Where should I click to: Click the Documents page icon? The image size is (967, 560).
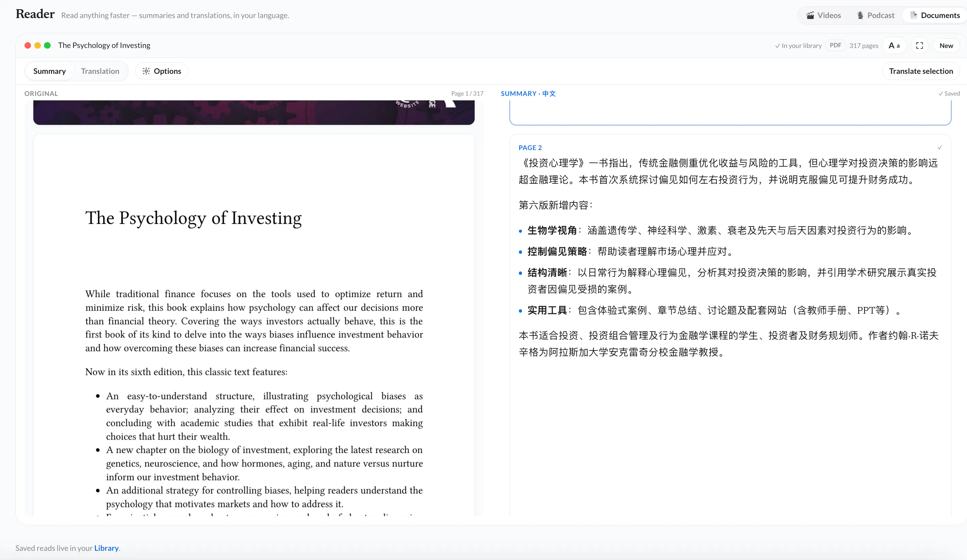click(x=914, y=15)
